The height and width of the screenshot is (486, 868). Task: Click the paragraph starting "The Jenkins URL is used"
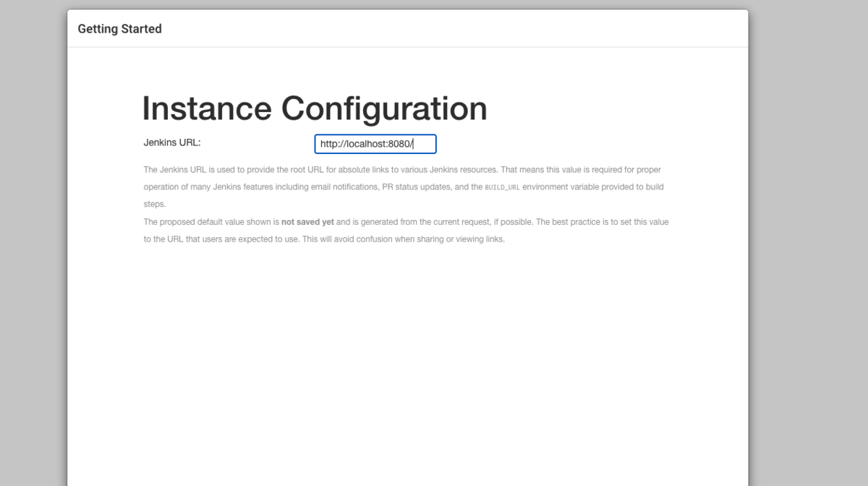[x=404, y=187]
